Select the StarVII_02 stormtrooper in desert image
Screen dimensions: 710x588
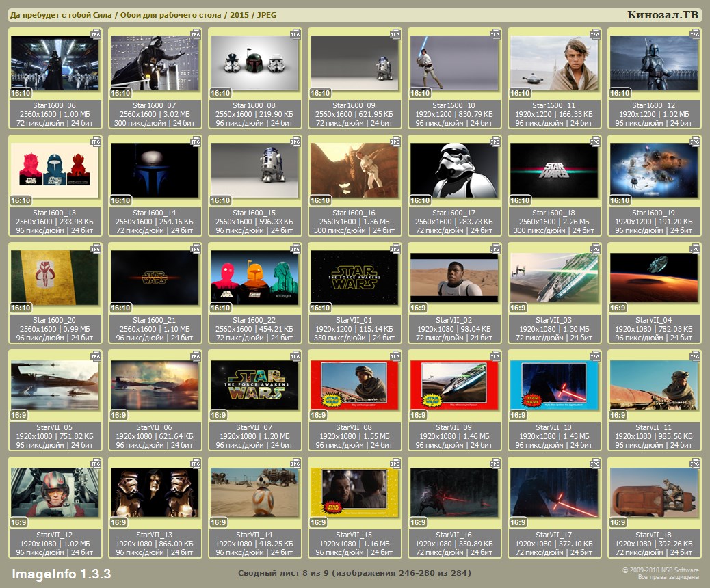(454, 278)
